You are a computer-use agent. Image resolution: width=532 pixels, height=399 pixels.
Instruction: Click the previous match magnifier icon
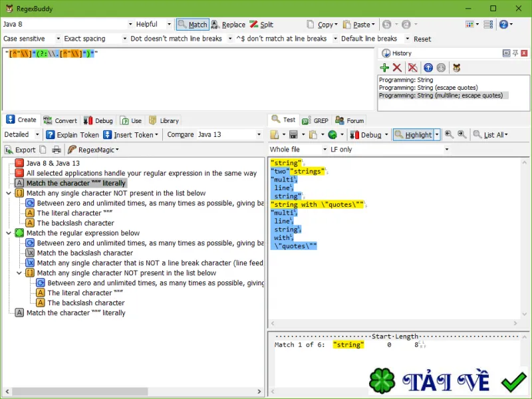coord(449,135)
